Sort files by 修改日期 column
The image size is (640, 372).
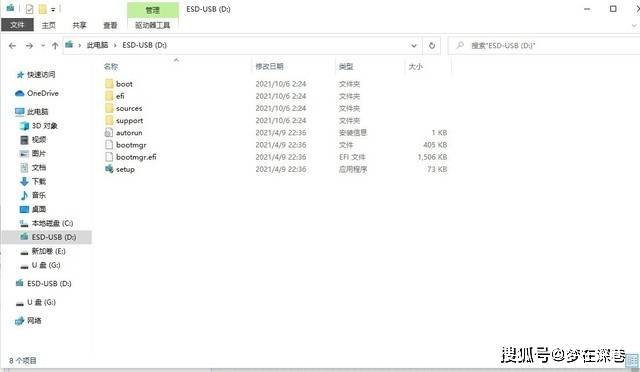point(269,66)
